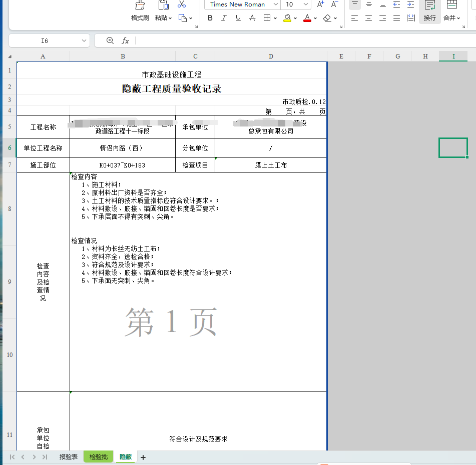Jump to the last sheet navigation arrow
The image size is (476, 465).
tap(45, 457)
